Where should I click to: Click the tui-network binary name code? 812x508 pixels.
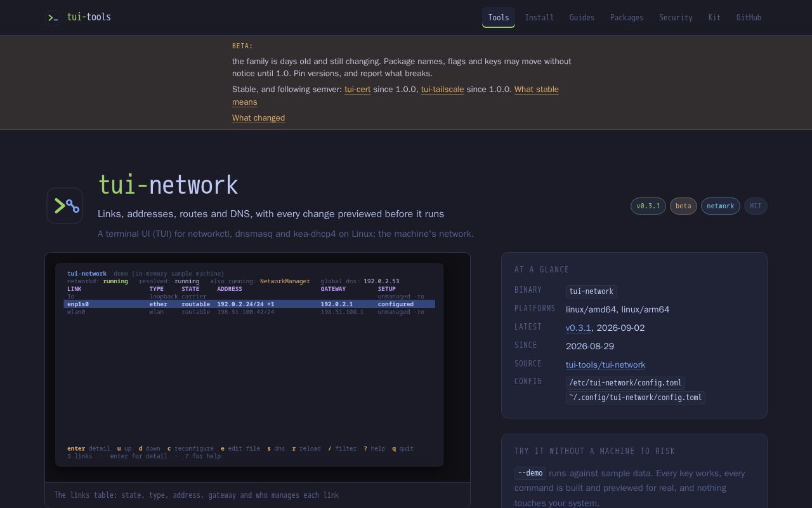pyautogui.click(x=591, y=291)
